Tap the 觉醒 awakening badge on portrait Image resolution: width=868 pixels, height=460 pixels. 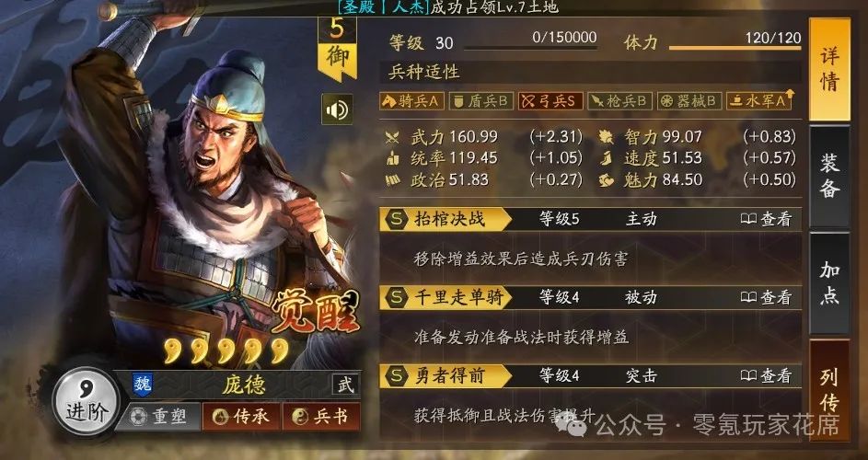click(x=316, y=313)
